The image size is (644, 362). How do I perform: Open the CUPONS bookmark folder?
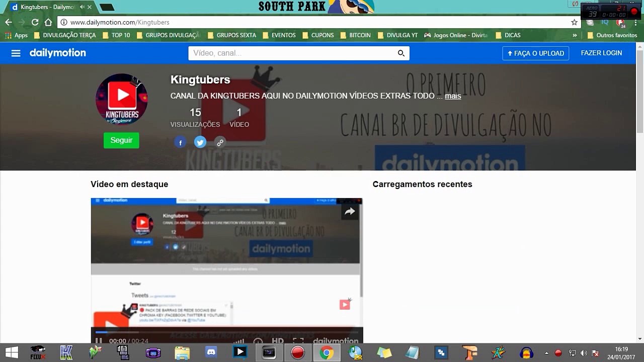click(x=317, y=35)
